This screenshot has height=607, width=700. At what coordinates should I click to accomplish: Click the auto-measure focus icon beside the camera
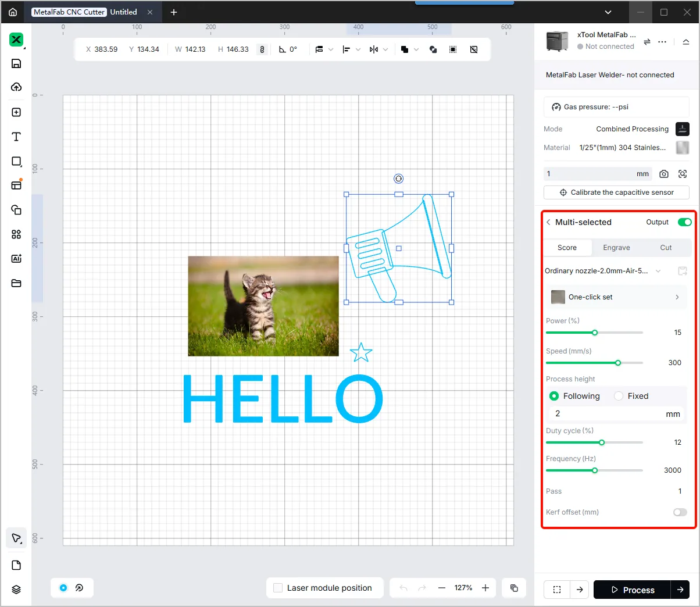[683, 174]
